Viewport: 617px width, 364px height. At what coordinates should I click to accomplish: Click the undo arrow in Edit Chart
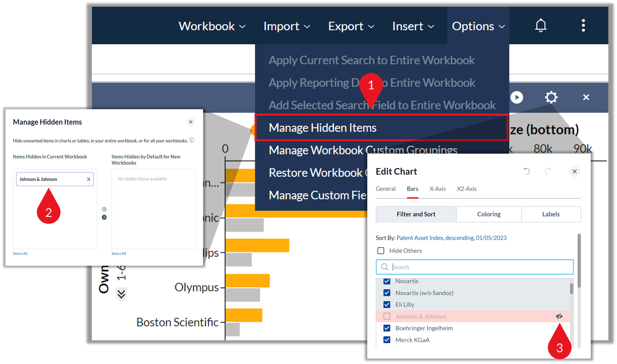(x=527, y=171)
